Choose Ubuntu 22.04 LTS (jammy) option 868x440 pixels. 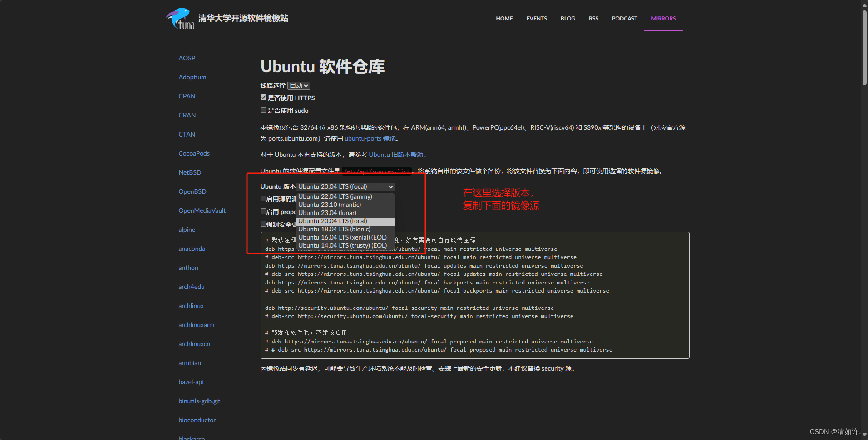pos(335,196)
